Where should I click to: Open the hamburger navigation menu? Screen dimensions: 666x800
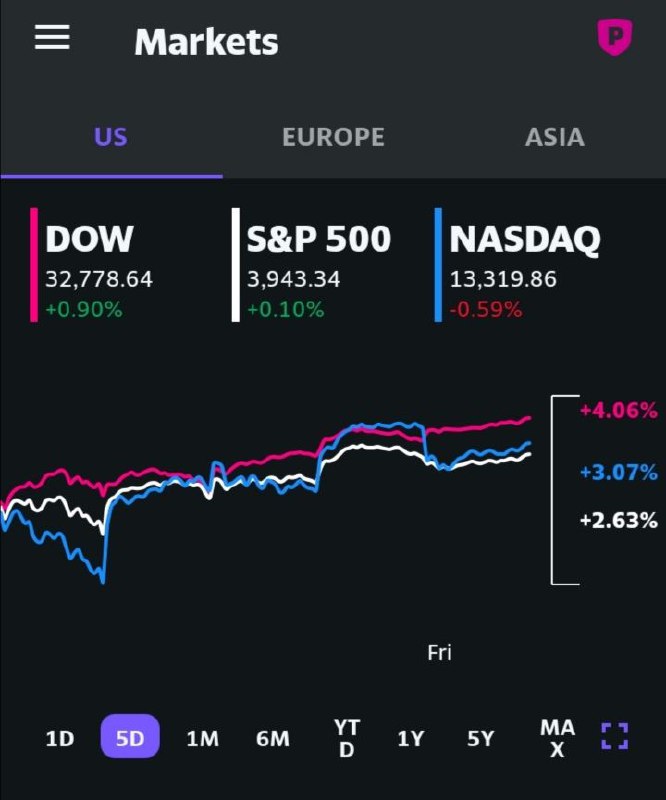[52, 38]
